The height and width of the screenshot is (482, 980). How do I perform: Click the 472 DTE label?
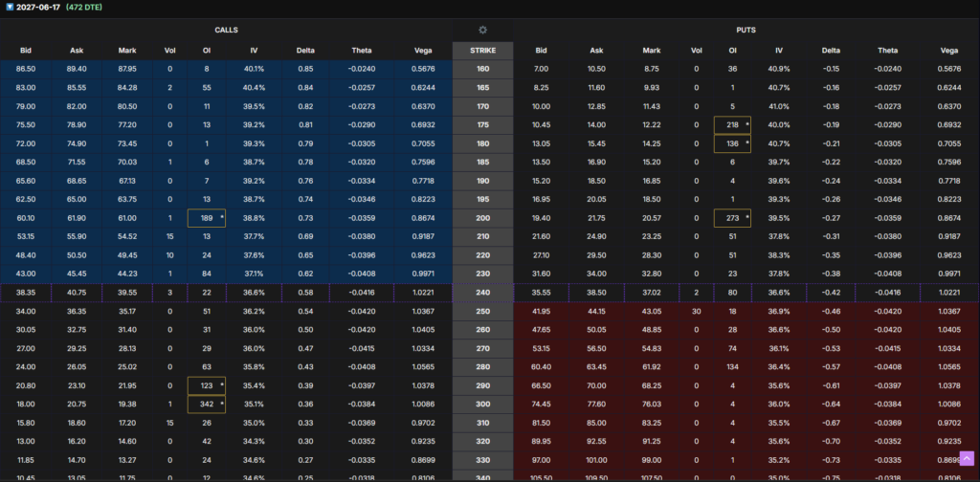pyautogui.click(x=84, y=7)
